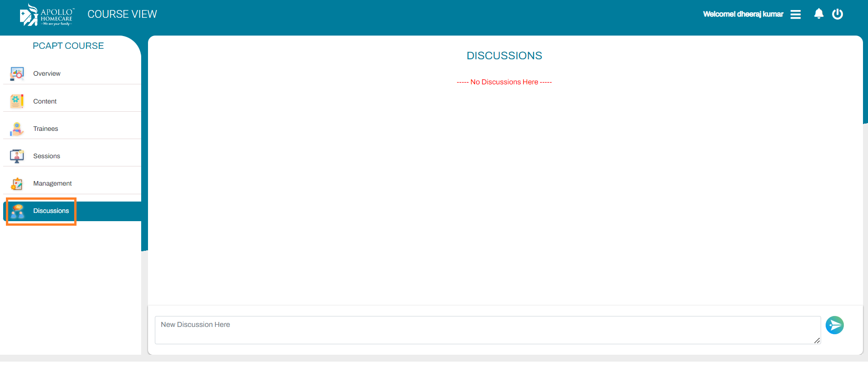Viewport: 868px width, 378px height.
Task: Go to Content section
Action: pos(45,101)
